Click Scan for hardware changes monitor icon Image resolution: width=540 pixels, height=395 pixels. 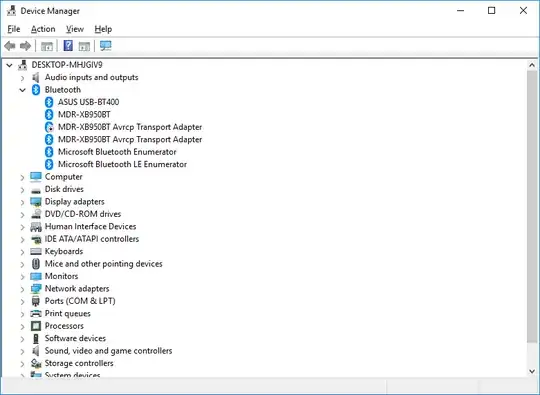point(106,46)
